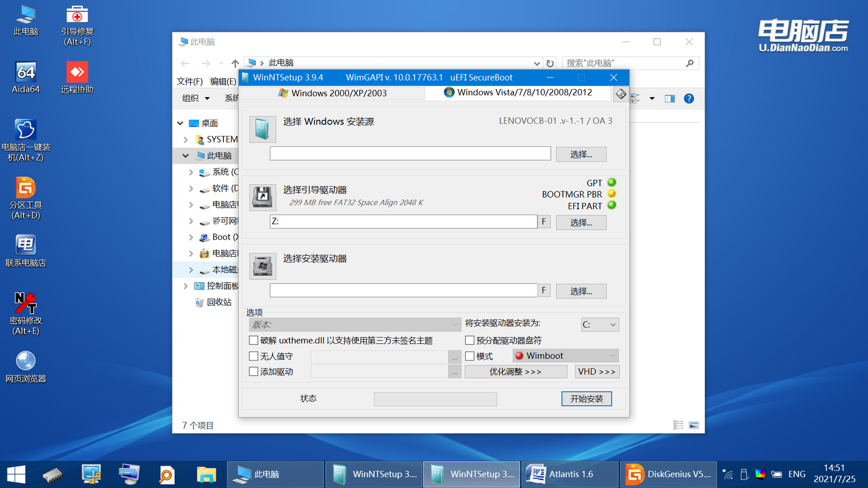
Task: Open the 网页浏览器 desktop icon
Action: click(25, 367)
